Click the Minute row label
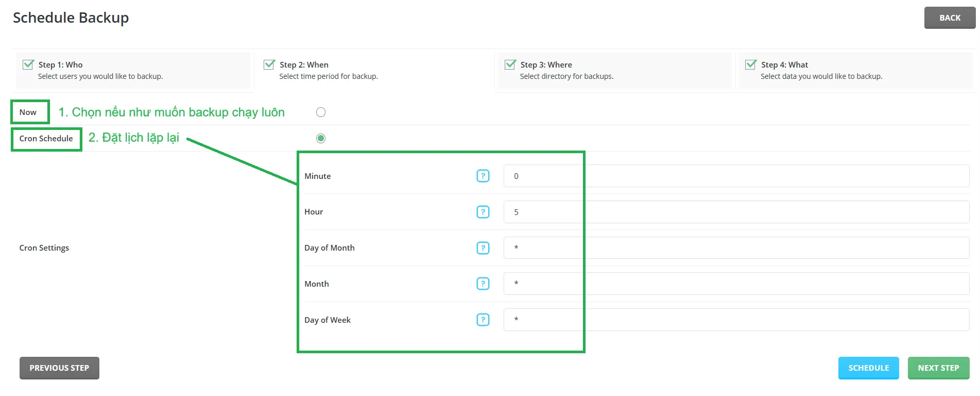Image resolution: width=980 pixels, height=396 pixels. (318, 176)
